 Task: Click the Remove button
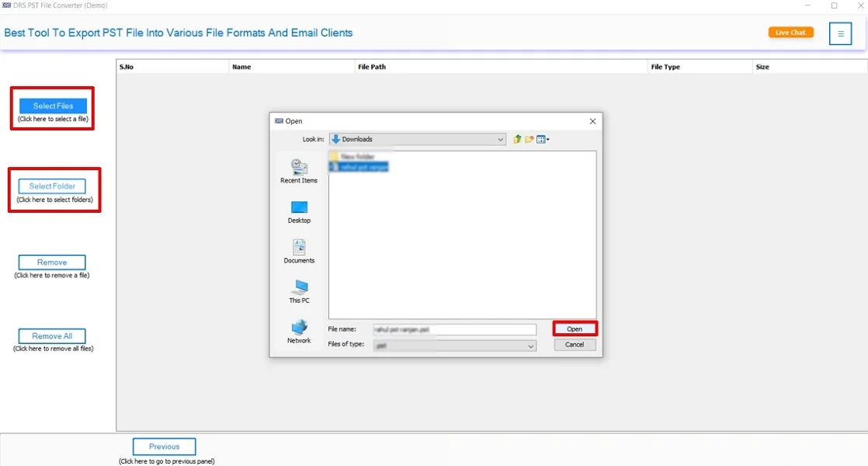52,263
